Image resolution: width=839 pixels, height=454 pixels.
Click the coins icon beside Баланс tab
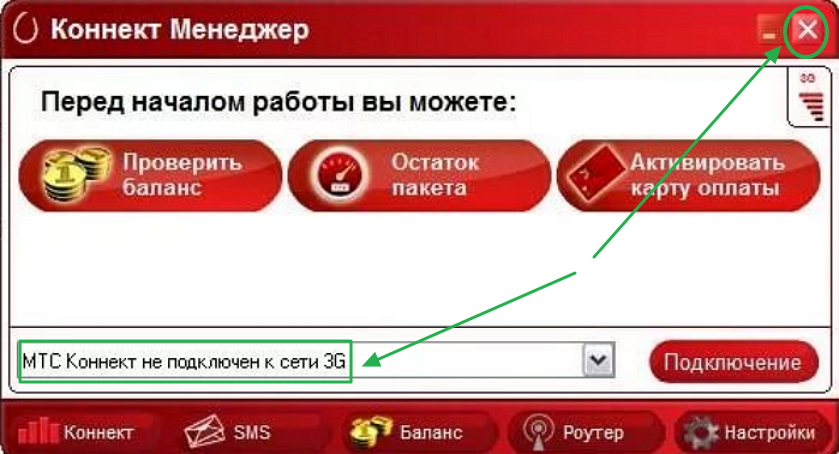[x=371, y=432]
